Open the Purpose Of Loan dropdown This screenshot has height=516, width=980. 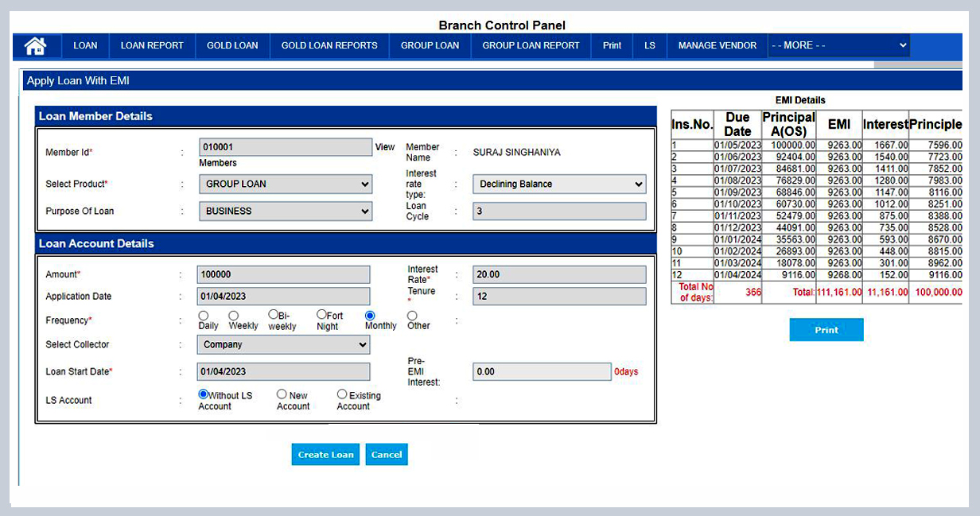(284, 211)
